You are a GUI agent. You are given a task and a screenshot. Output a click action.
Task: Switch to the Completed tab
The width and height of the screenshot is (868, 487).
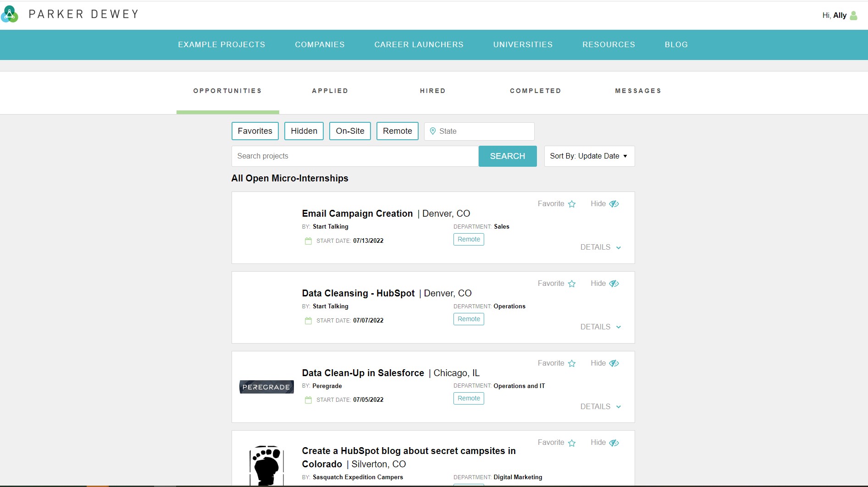(536, 91)
